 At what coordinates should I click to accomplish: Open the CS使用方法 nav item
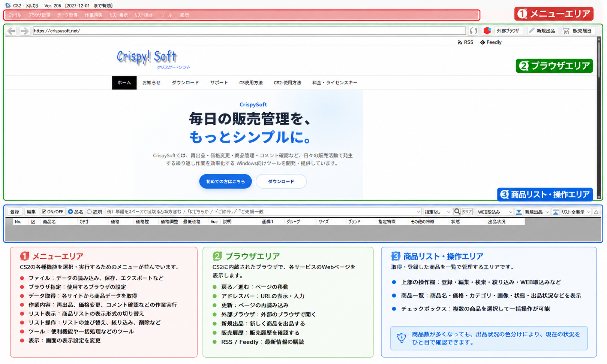click(251, 83)
